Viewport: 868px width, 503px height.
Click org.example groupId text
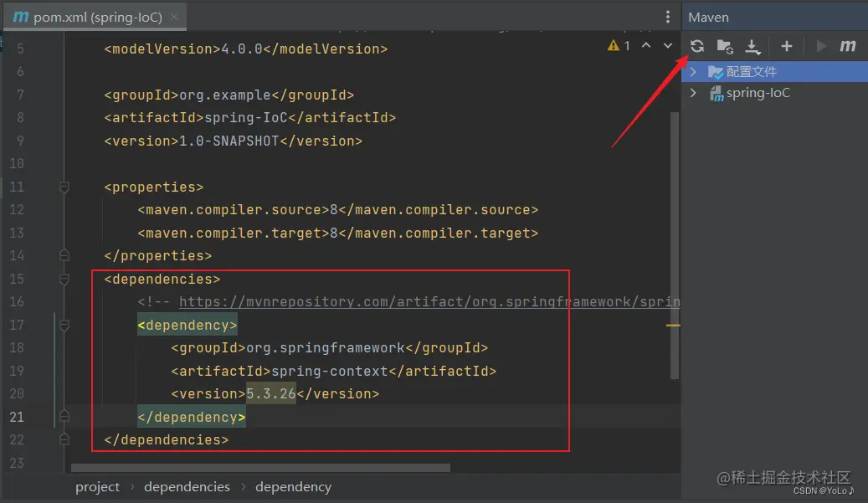(225, 95)
